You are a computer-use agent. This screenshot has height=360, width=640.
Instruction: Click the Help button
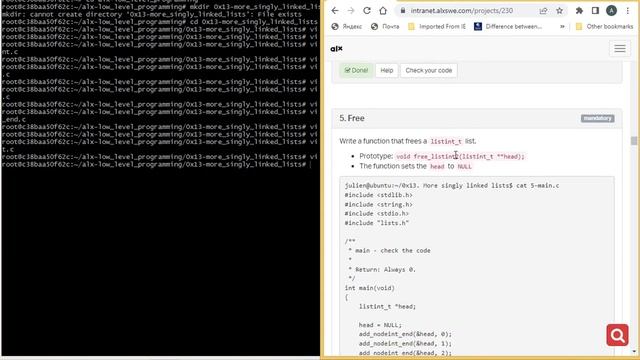pyautogui.click(x=387, y=71)
